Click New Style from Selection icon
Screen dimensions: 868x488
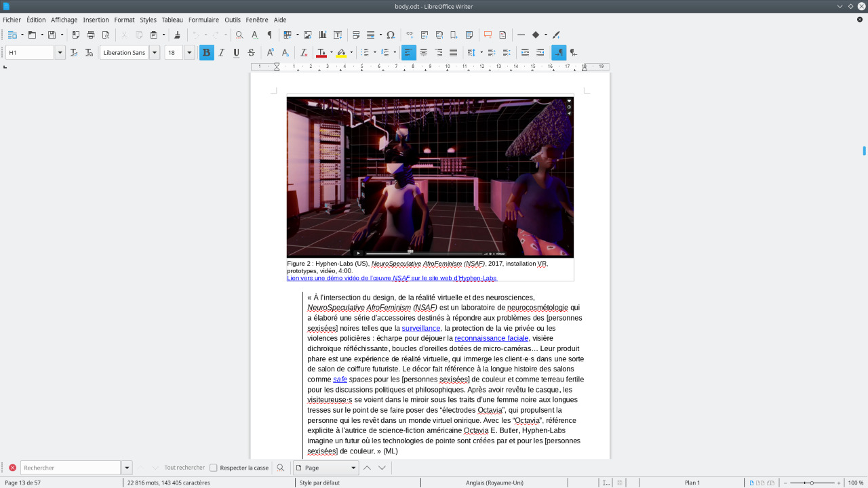89,52
